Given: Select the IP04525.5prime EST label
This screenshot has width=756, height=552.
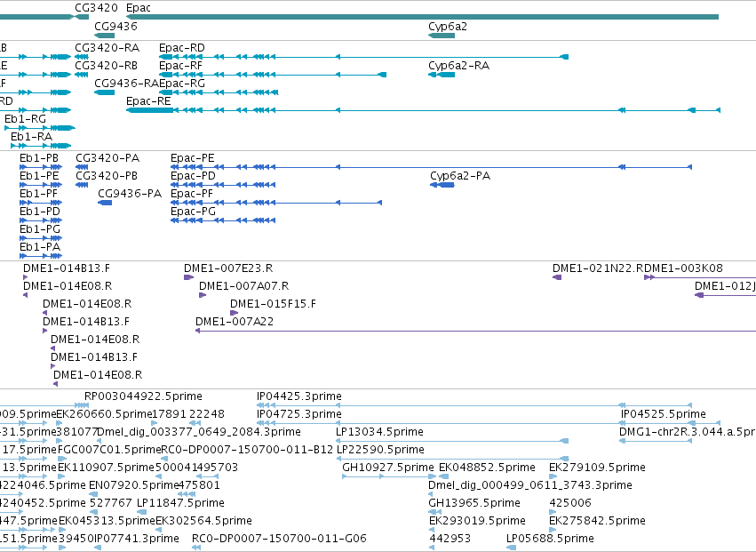Looking at the screenshot, I should click(x=664, y=414).
